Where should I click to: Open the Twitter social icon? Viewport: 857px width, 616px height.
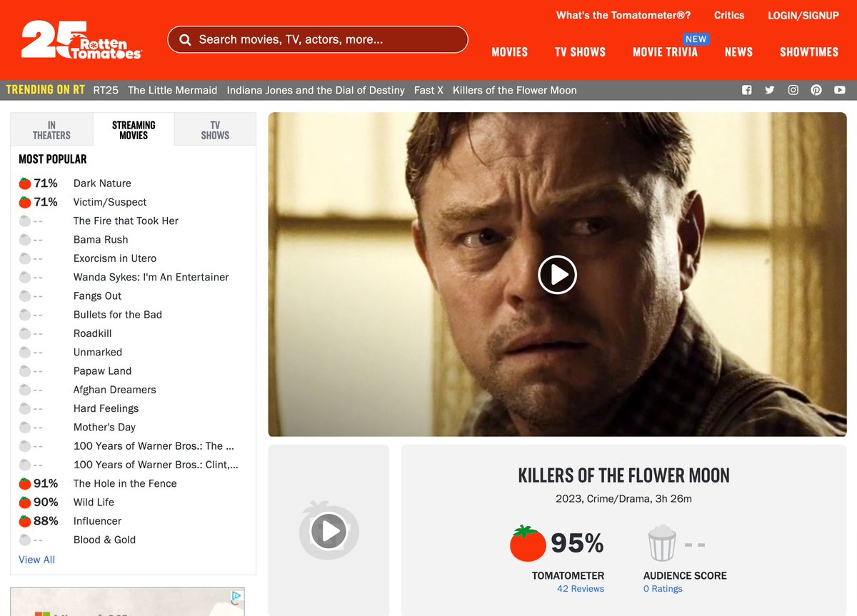769,90
